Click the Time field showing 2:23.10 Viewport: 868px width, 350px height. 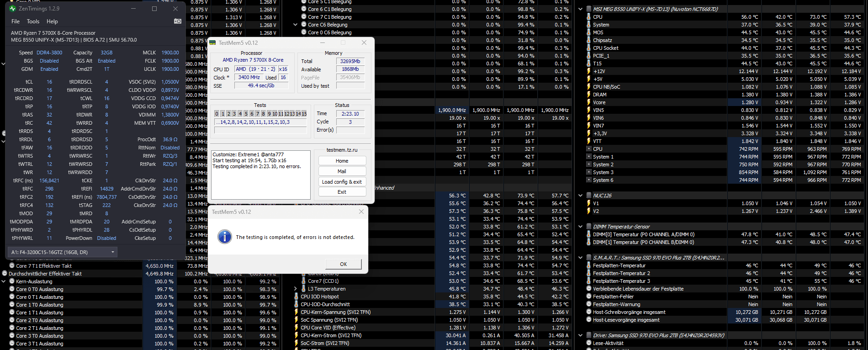(x=350, y=114)
